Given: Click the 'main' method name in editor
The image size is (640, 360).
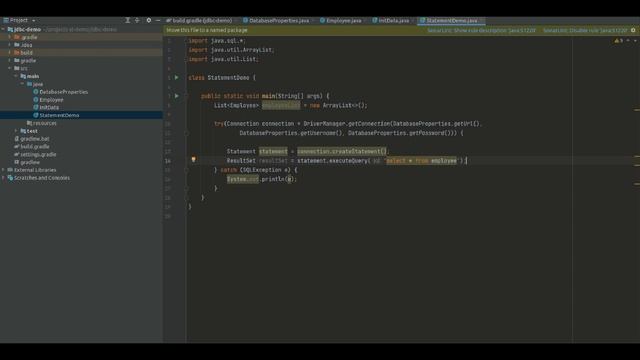Looking at the screenshot, I should click(268, 96).
